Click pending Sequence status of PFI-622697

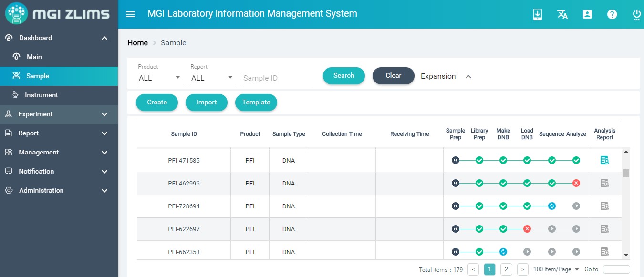pyautogui.click(x=552, y=229)
